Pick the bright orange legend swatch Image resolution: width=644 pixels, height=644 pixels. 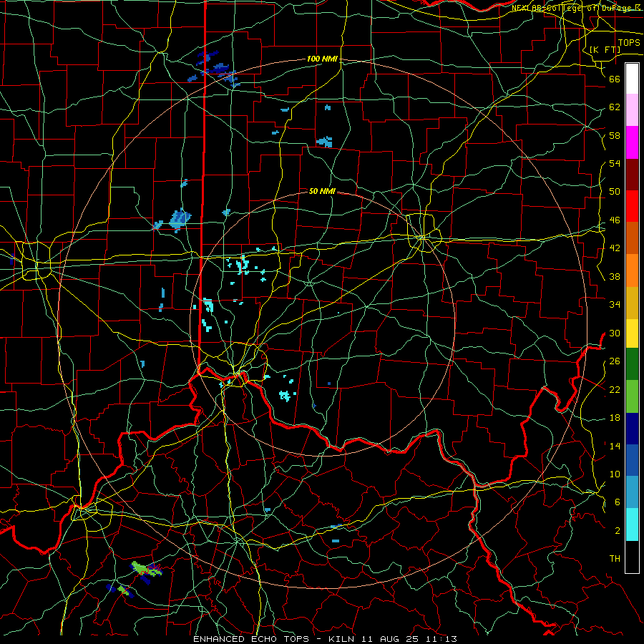(632, 270)
